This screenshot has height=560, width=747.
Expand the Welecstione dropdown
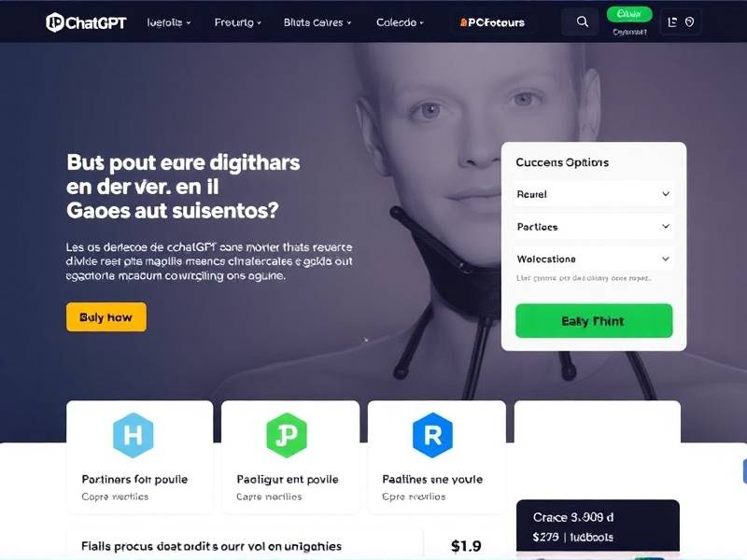(594, 259)
